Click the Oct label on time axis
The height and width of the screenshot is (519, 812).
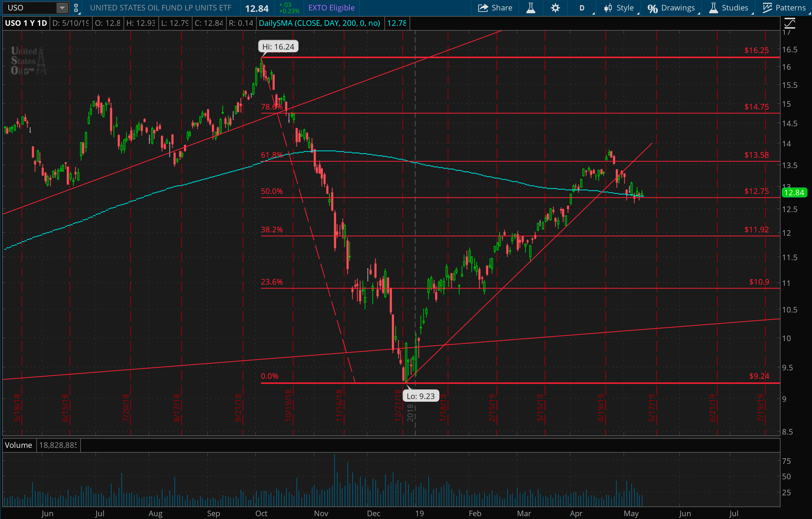click(x=261, y=513)
